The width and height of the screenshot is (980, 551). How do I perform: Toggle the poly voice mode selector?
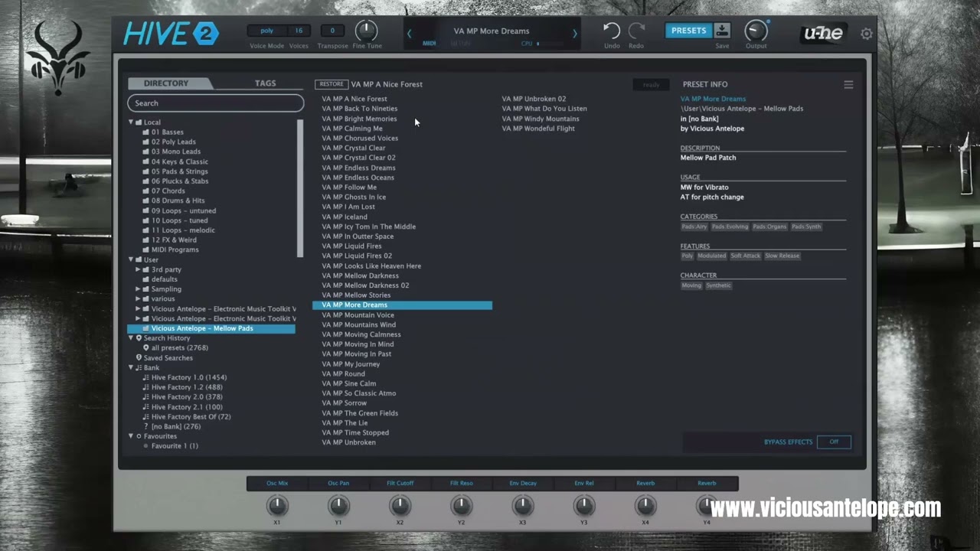pyautogui.click(x=266, y=31)
